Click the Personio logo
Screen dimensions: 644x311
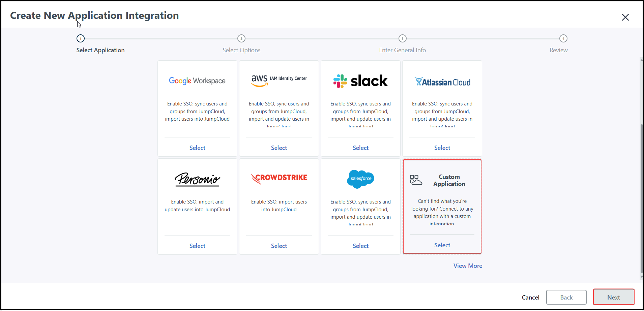[x=197, y=179]
